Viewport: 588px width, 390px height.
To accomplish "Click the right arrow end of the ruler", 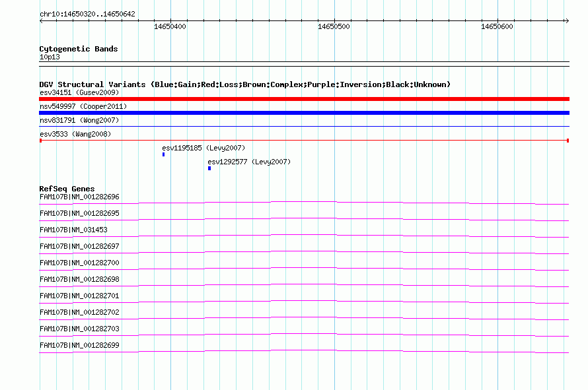I will [567, 21].
